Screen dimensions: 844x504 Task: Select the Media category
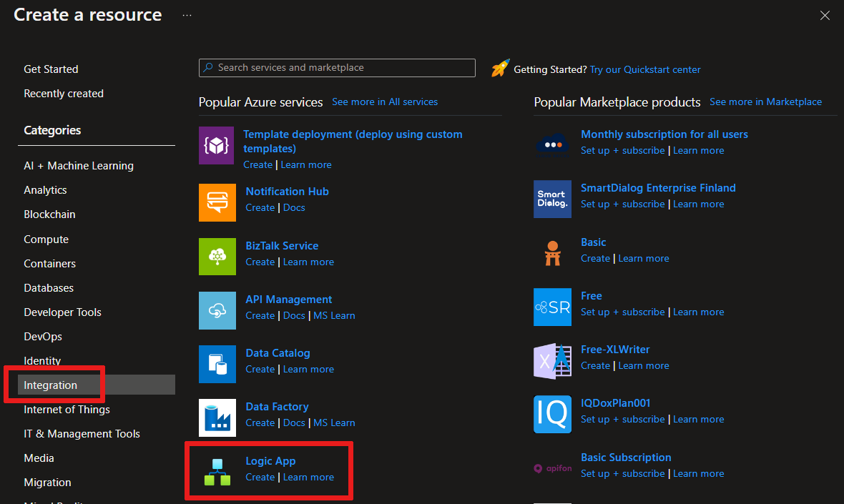[39, 458]
